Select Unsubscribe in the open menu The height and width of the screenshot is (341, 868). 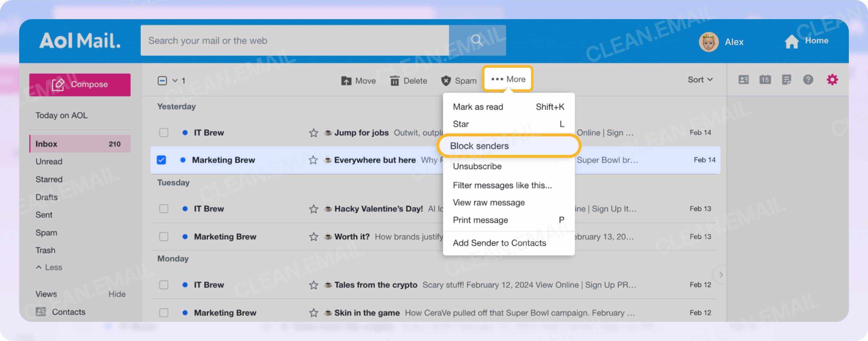[x=477, y=166]
